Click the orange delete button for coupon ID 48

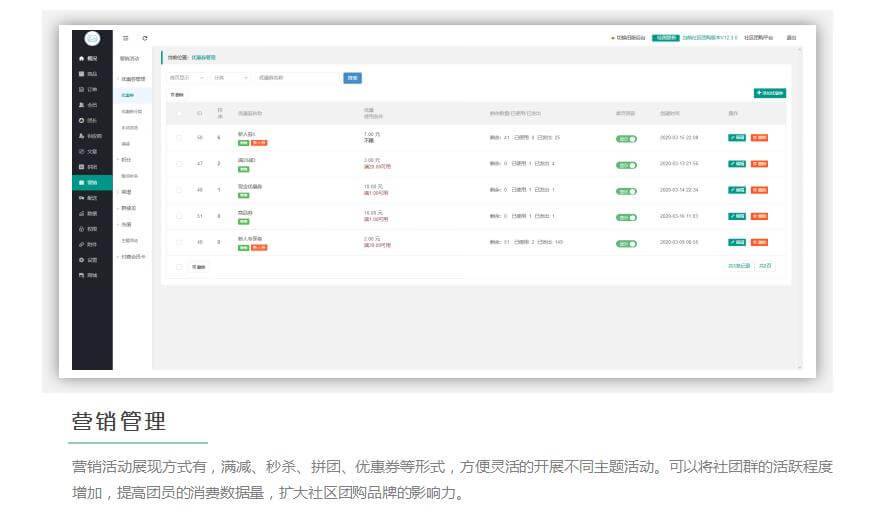pos(760,189)
